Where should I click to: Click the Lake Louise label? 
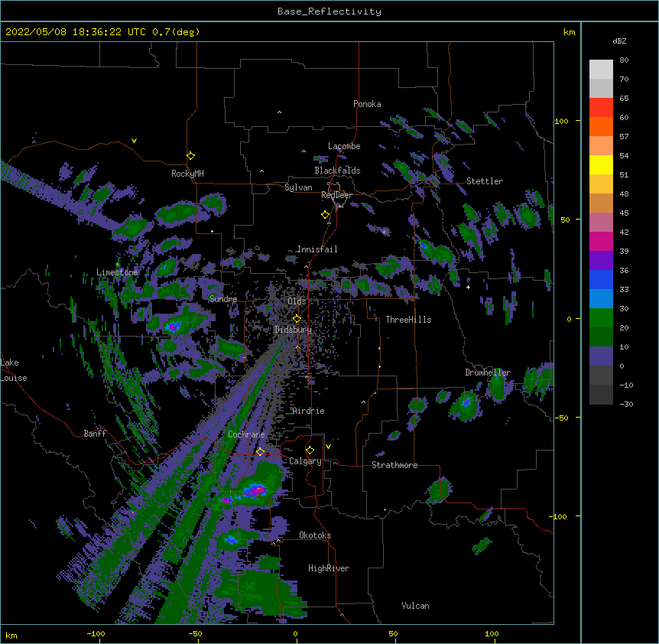pos(14,370)
